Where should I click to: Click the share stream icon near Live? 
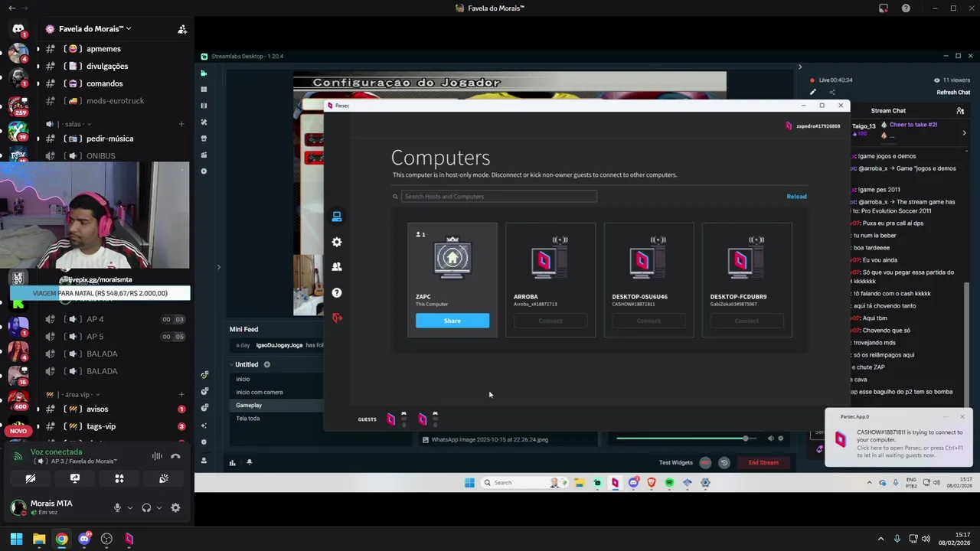(832, 93)
